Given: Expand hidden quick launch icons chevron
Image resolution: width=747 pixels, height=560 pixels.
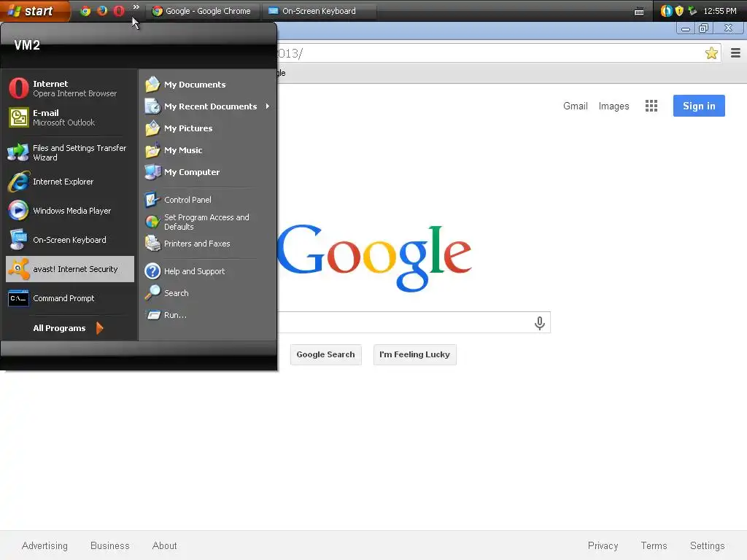Looking at the screenshot, I should (136, 7).
